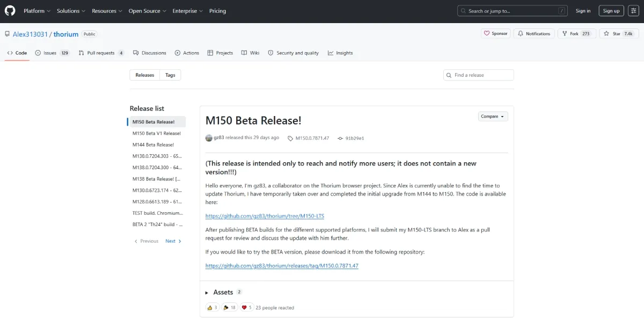Image resolution: width=644 pixels, height=318 pixels.
Task: Switch to the Actions tab
Action: pyautogui.click(x=187, y=53)
